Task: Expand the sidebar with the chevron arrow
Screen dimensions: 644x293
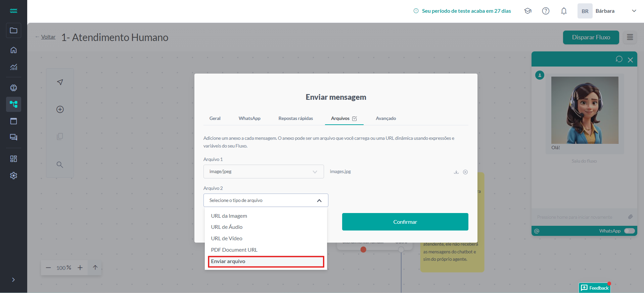Action: click(13, 280)
